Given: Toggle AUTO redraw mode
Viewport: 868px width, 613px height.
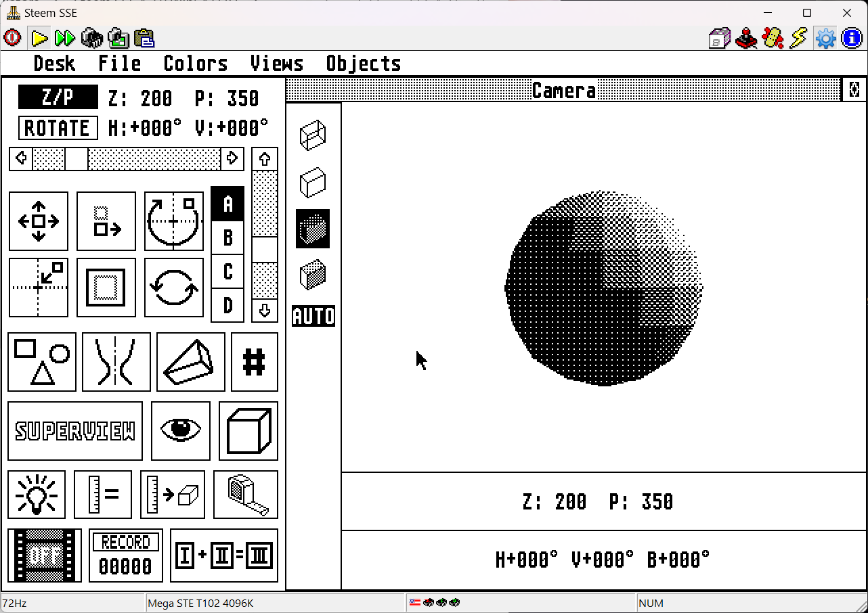Looking at the screenshot, I should point(313,315).
